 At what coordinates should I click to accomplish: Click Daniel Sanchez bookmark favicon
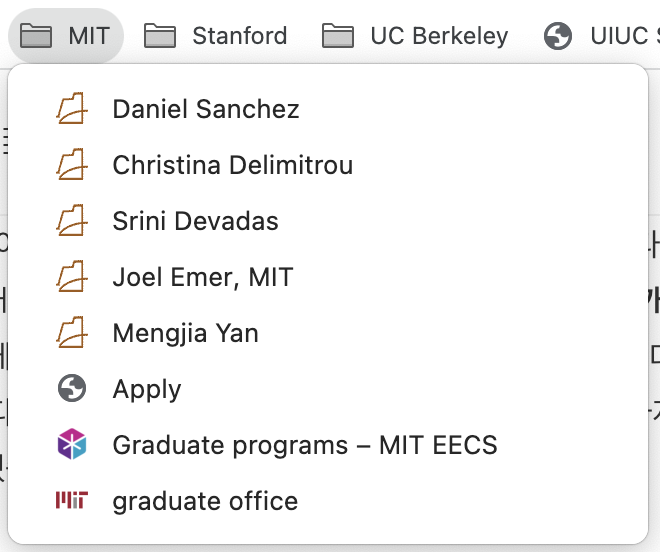[72, 109]
